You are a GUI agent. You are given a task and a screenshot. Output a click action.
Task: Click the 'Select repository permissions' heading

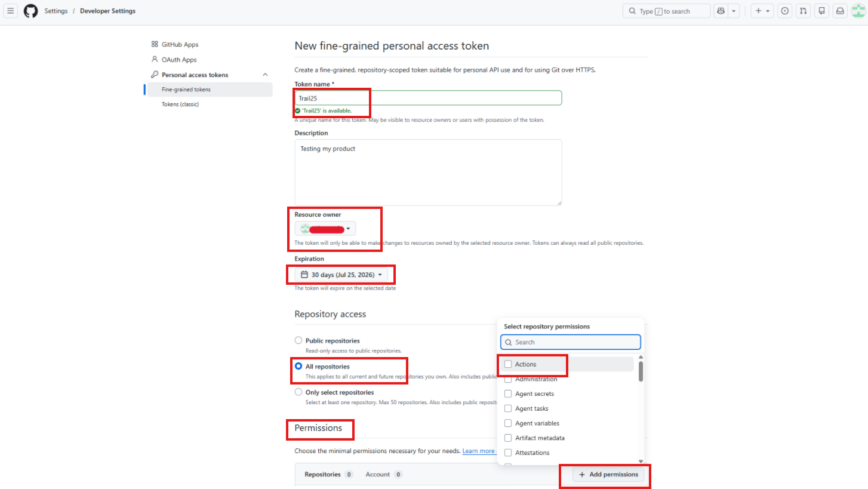pos(547,327)
